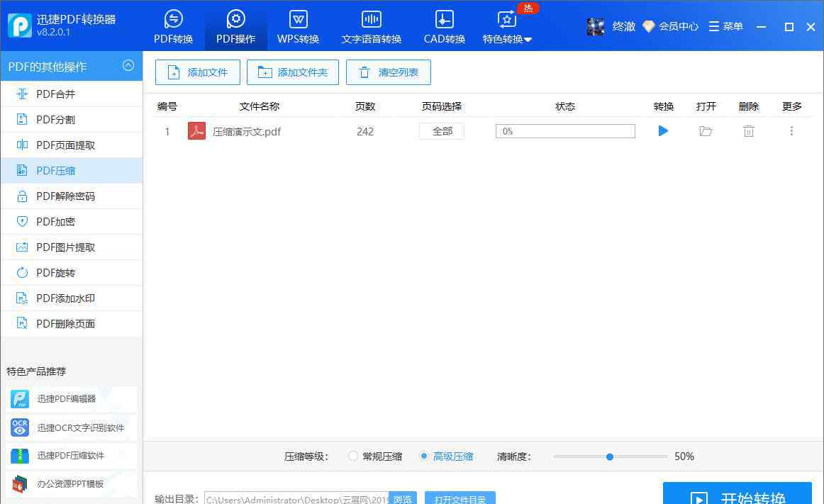Click the 清晰度 slider handle
The image size is (824, 504).
(x=610, y=457)
